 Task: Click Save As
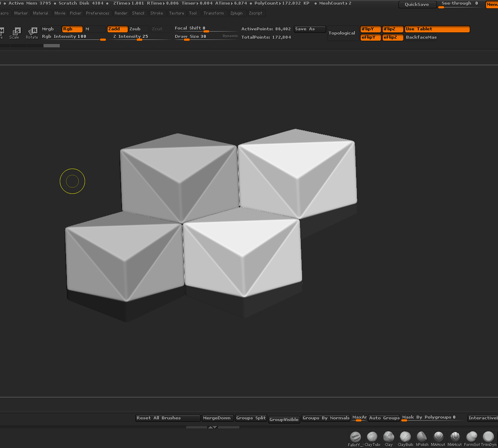pyautogui.click(x=310, y=29)
